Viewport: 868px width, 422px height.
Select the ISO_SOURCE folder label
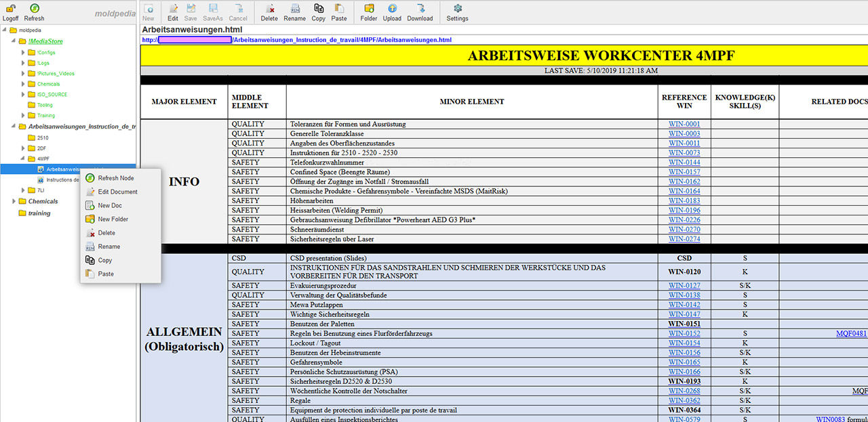pyautogui.click(x=52, y=94)
